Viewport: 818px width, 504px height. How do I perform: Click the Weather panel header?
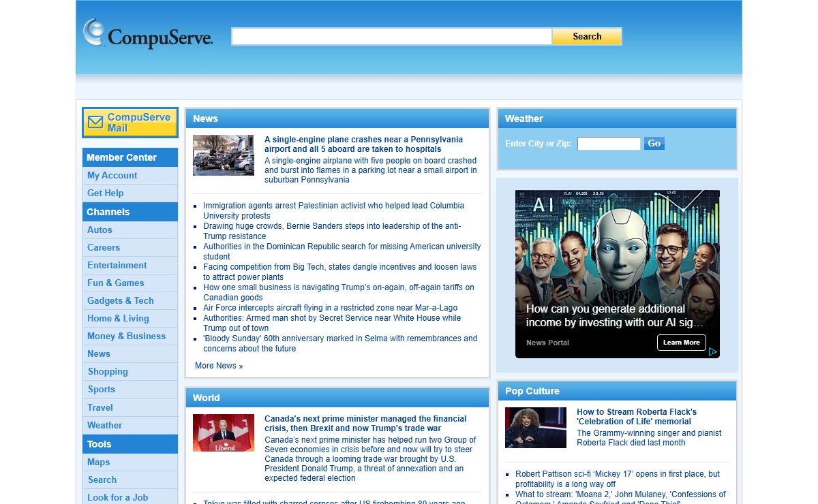617,119
